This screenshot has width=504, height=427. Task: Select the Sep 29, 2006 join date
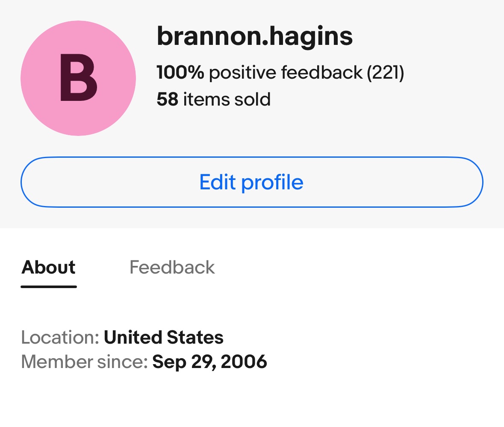click(x=209, y=362)
